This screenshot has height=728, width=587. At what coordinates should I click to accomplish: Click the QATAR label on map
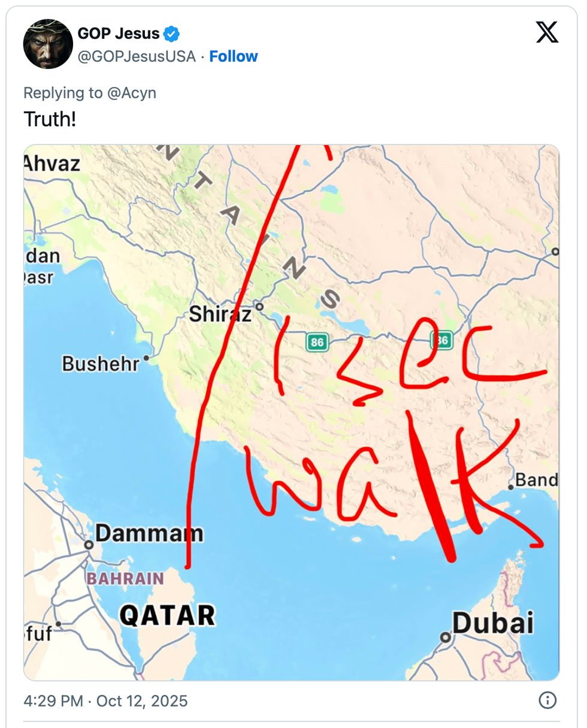167,615
